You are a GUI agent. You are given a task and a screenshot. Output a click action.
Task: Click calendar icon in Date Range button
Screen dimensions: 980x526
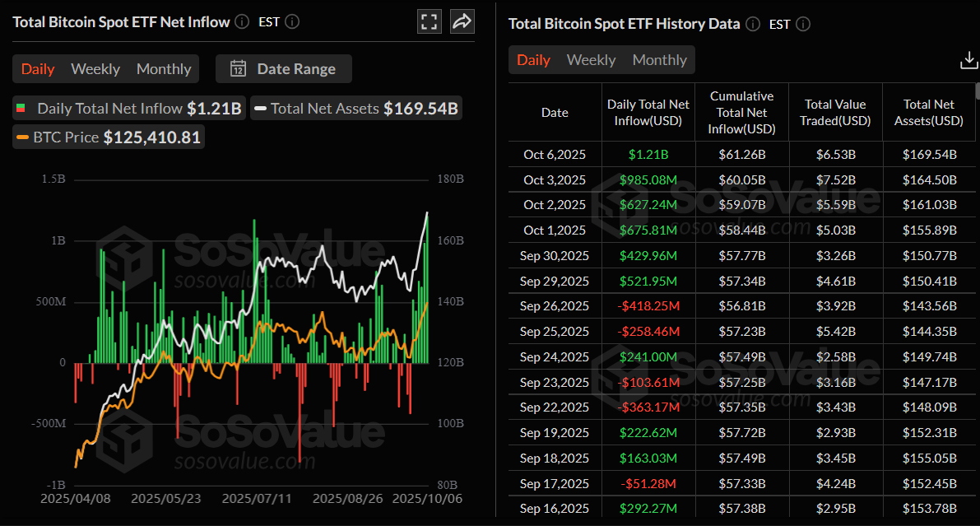(238, 69)
